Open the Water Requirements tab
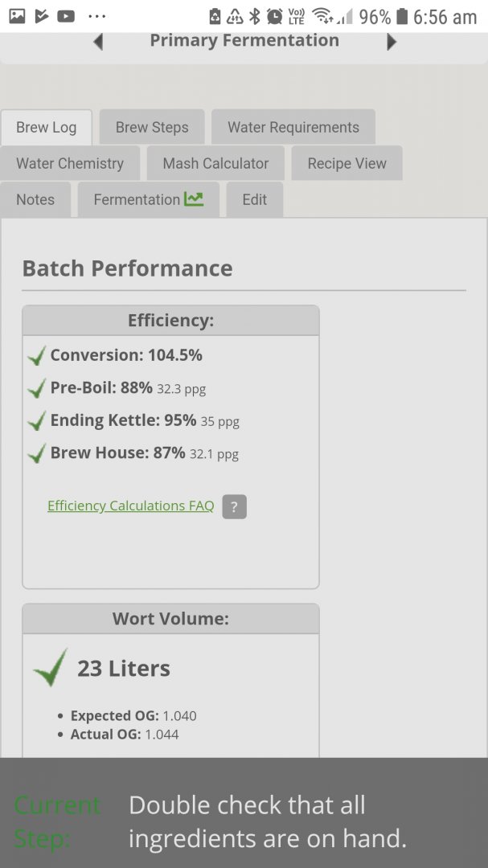488x868 pixels. coord(293,127)
